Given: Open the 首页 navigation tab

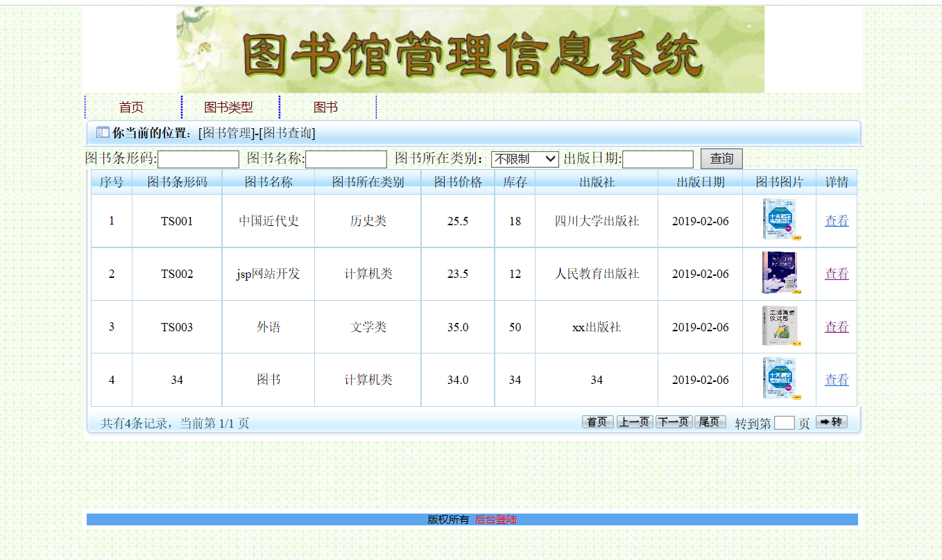Looking at the screenshot, I should 131,107.
